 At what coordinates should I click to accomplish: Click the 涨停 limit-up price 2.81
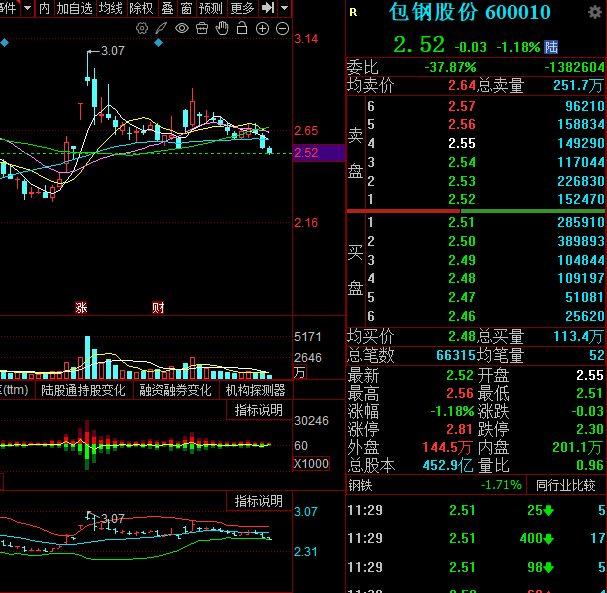pos(459,429)
